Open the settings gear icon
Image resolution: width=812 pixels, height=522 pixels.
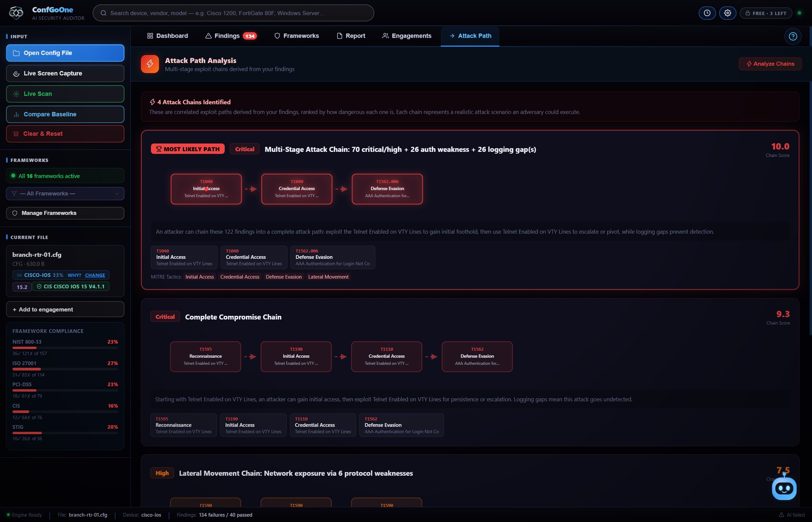pos(727,13)
